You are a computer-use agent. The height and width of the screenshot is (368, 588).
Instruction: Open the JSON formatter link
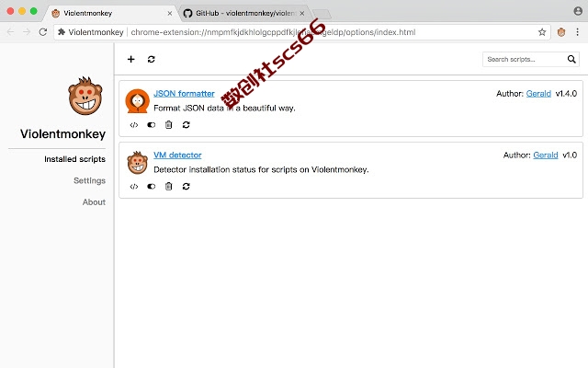click(184, 94)
